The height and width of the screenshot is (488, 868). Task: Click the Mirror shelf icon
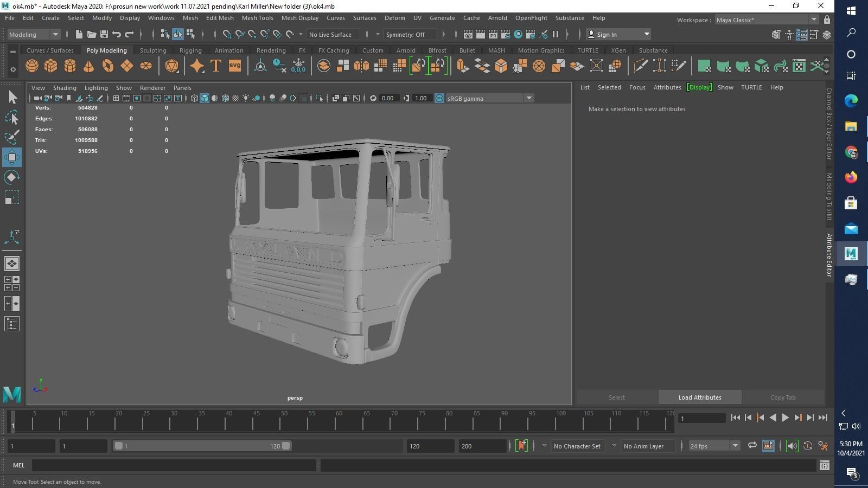[x=361, y=66]
